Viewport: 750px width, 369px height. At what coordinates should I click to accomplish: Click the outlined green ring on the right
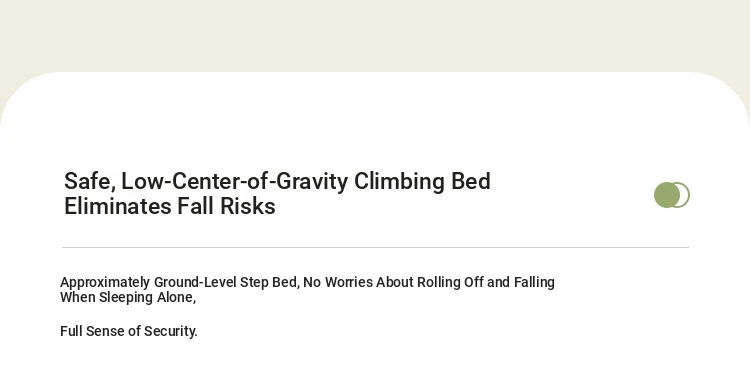[x=685, y=195]
